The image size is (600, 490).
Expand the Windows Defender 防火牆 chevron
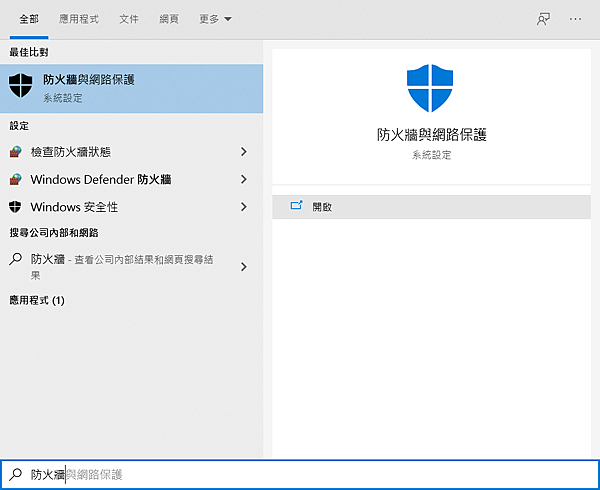(244, 179)
